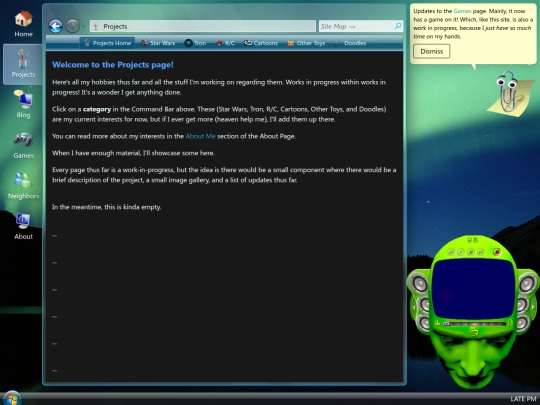Click the Projects icon in the address bar
Screen dimensions: 540x405
click(96, 26)
